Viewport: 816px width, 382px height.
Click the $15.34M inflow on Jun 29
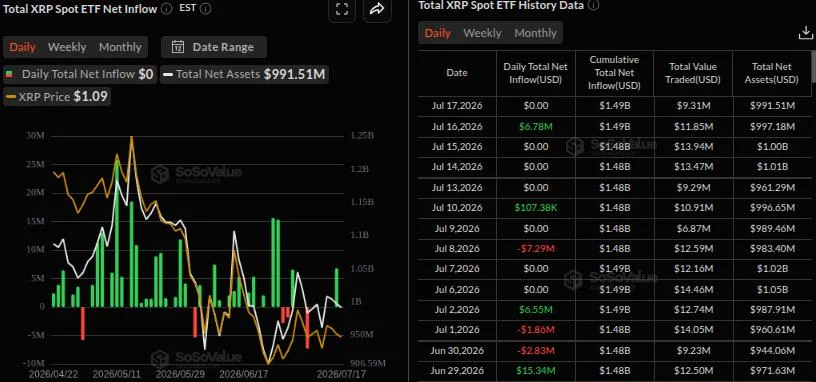(x=536, y=371)
